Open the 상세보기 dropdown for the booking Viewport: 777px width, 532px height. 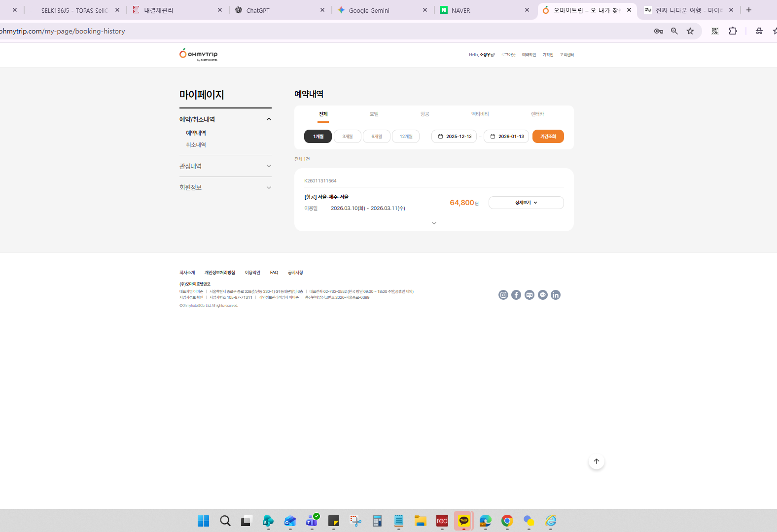526,203
